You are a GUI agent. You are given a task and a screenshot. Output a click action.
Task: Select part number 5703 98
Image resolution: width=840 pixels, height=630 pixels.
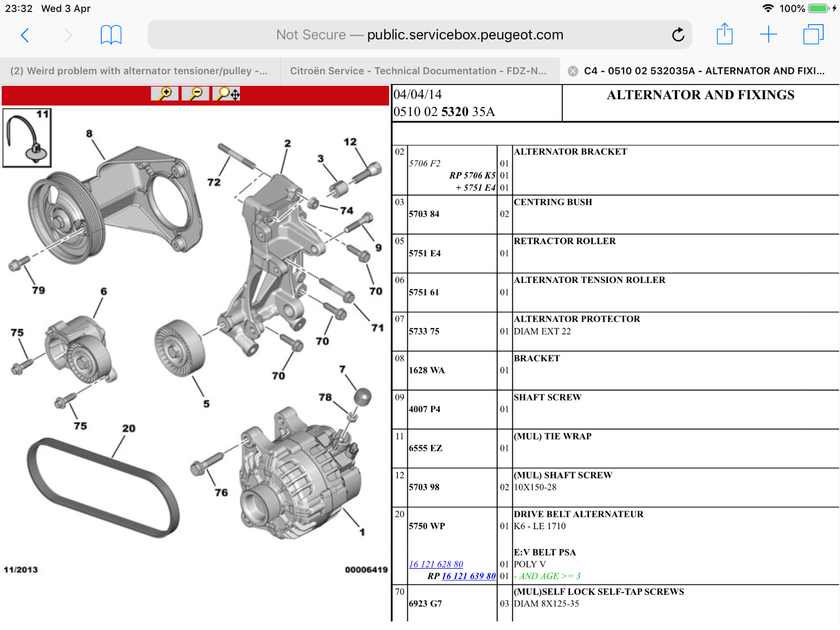[424, 487]
